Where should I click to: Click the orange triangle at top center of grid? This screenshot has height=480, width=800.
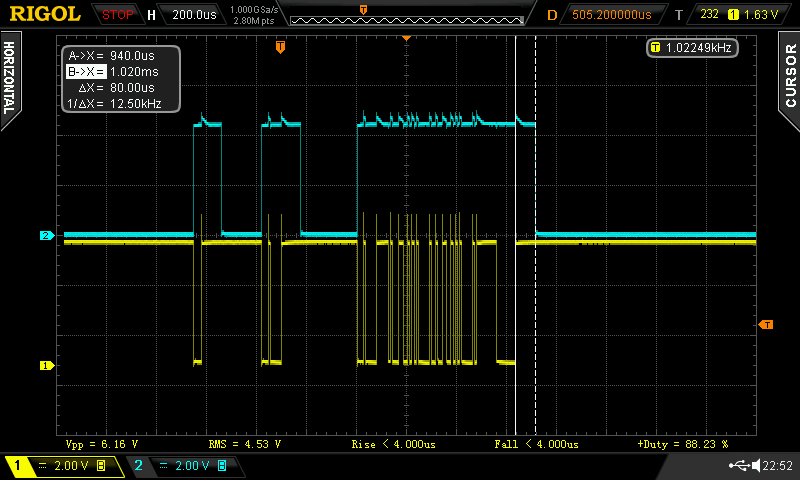[407, 38]
